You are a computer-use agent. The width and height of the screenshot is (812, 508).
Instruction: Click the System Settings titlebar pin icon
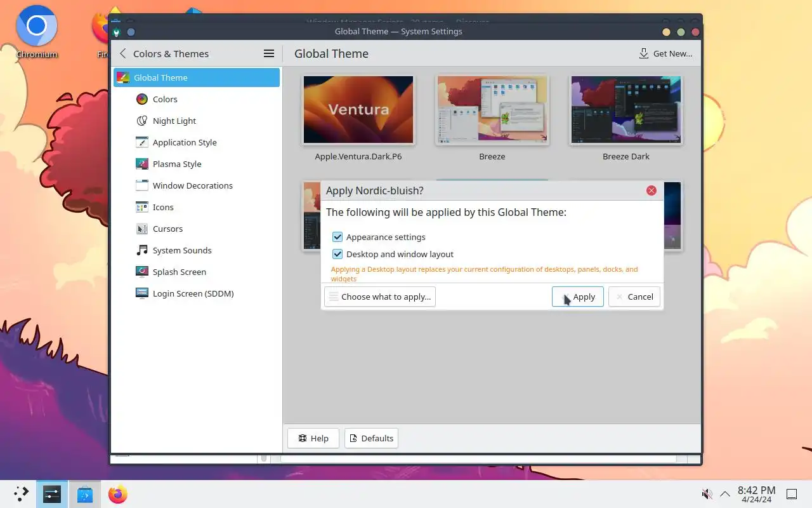tap(131, 32)
